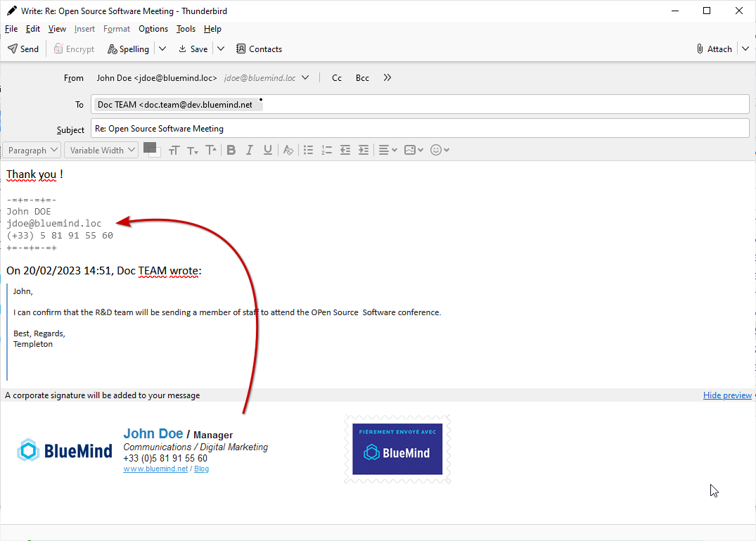
Task: Outdent the text with the outdent icon
Action: [x=345, y=150]
